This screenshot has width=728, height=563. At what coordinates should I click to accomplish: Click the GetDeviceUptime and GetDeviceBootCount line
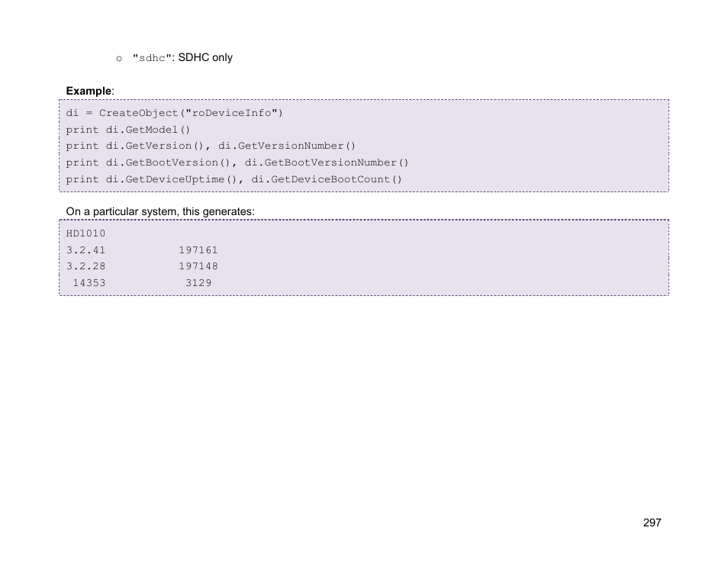coord(234,179)
